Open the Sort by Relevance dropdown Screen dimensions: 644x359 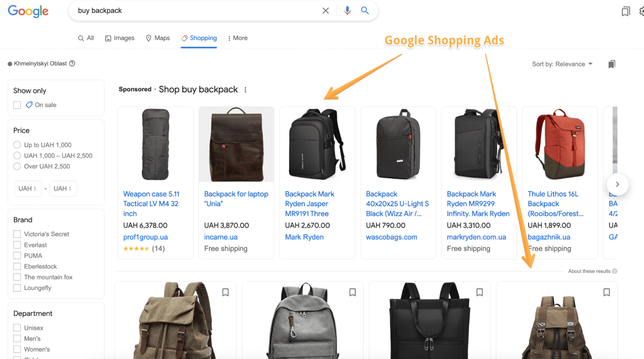coord(562,64)
